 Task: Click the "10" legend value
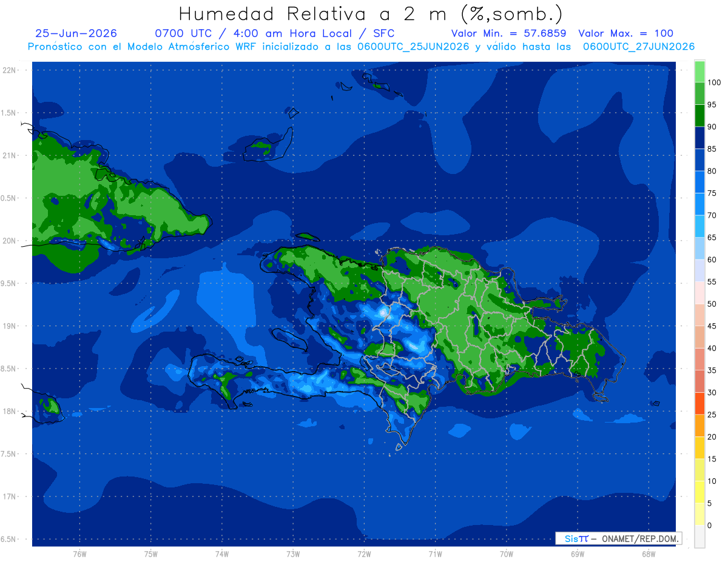(712, 481)
